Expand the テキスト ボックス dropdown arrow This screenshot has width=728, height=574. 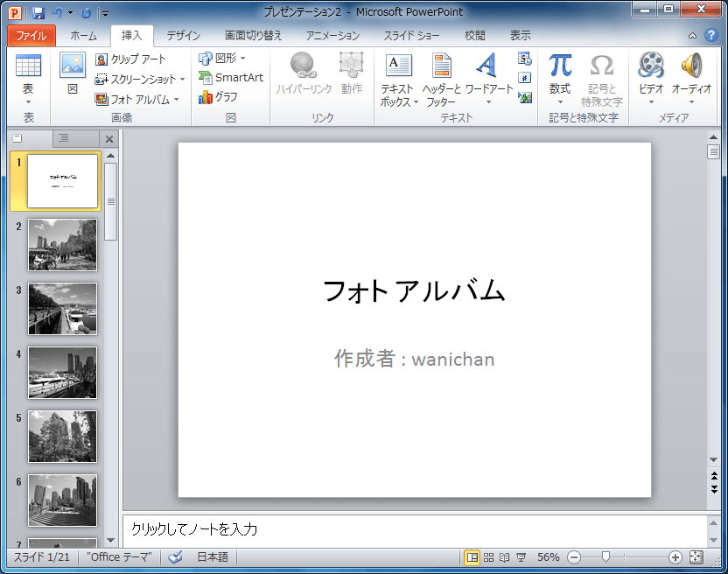tap(416, 102)
